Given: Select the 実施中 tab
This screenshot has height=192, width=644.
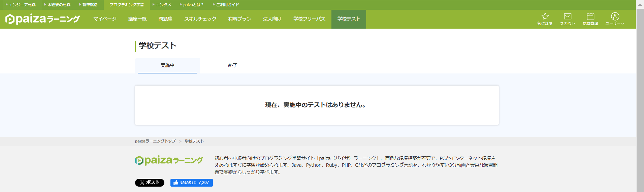Looking at the screenshot, I should (x=167, y=65).
